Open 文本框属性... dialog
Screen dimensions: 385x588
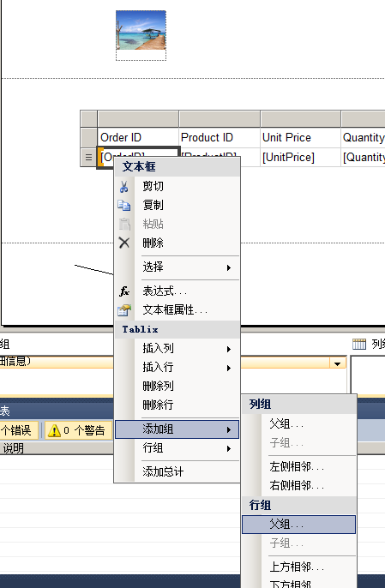(x=177, y=309)
